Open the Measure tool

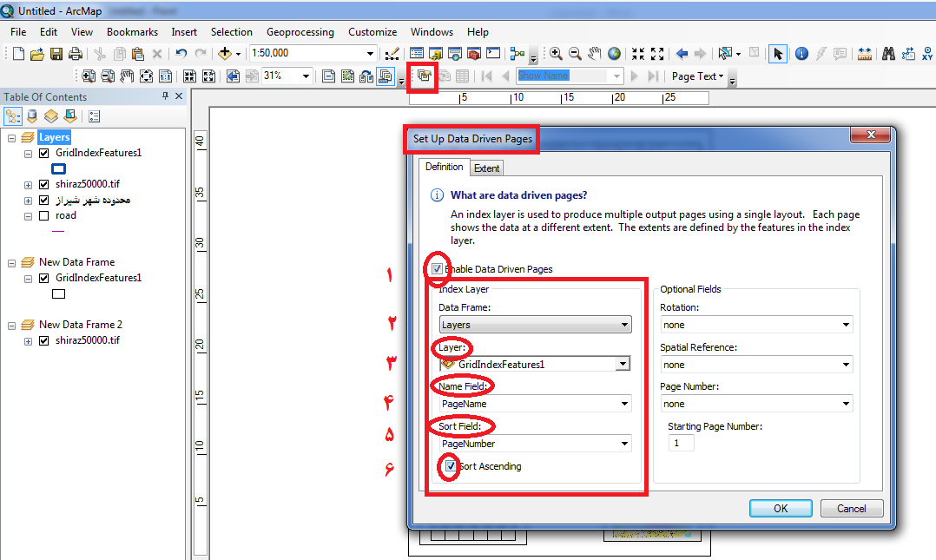pyautogui.click(x=865, y=54)
